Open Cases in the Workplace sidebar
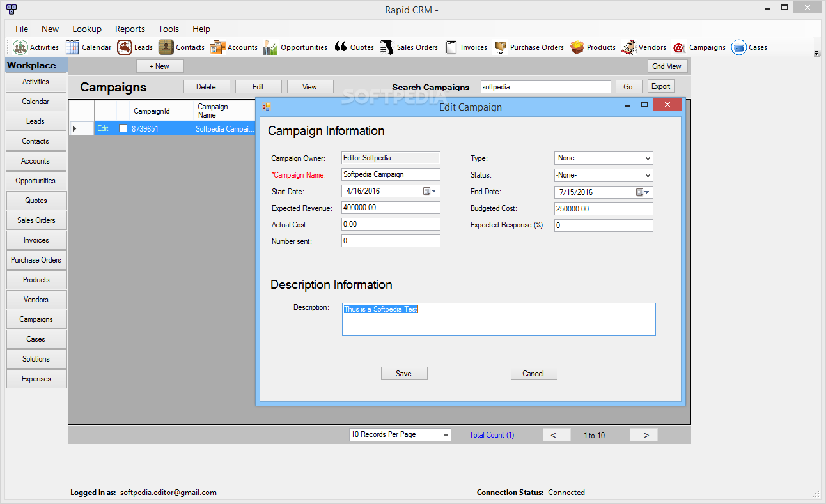Viewport: 826px width, 504px height. (x=36, y=339)
